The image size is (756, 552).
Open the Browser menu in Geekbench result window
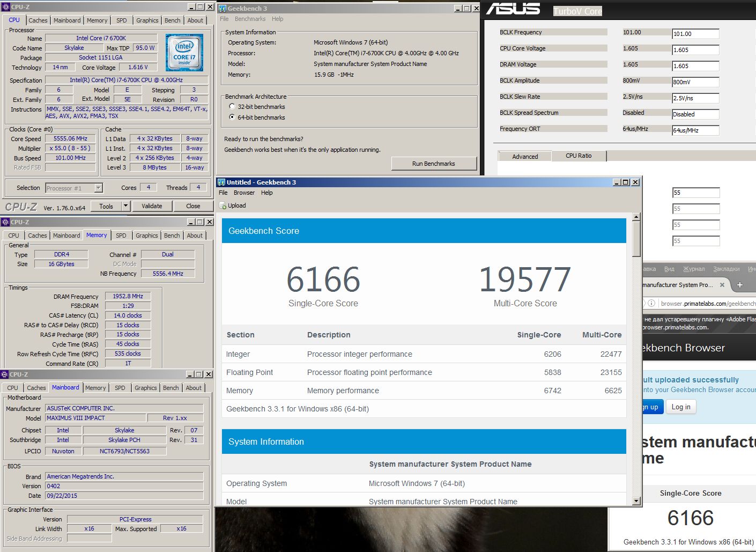[x=244, y=193]
